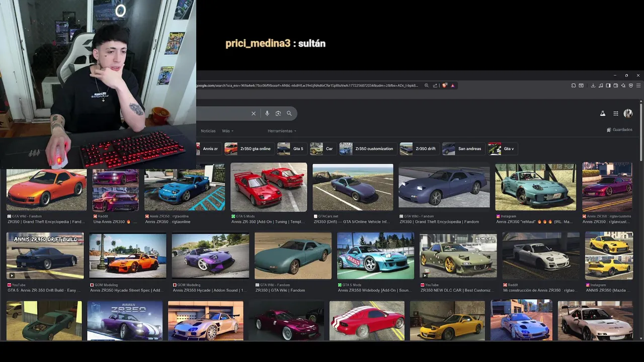Viewport: 644px width, 362px height.
Task: Open Search Labs flask icon
Action: pos(603,114)
